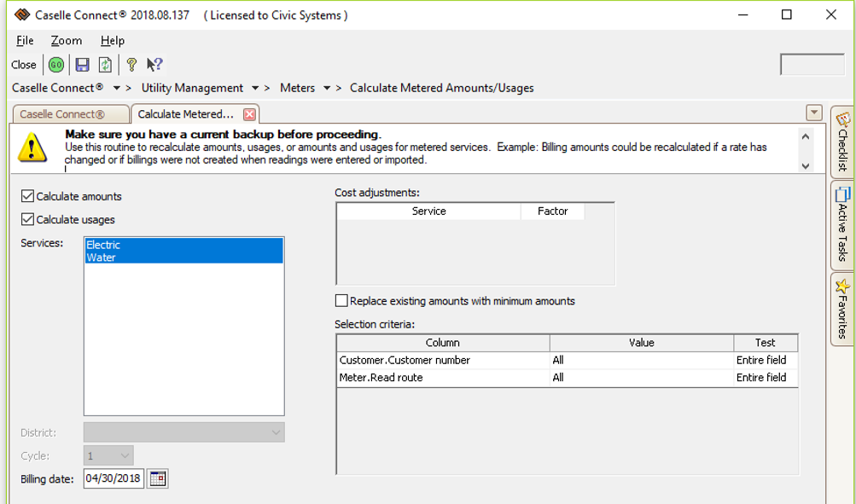856x504 pixels.
Task: Click Meters in the breadcrumb
Action: (x=298, y=88)
